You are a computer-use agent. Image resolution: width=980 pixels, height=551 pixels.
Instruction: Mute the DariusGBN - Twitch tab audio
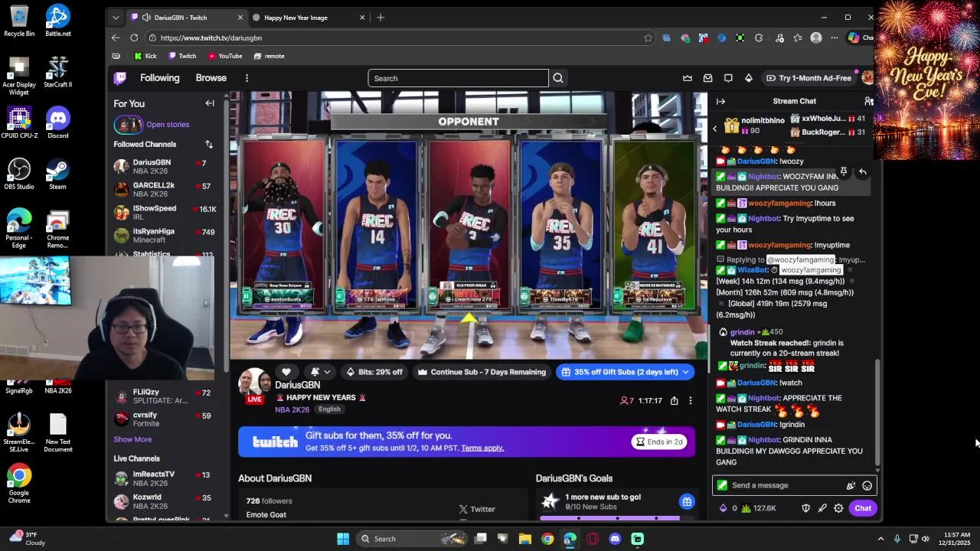click(x=145, y=18)
